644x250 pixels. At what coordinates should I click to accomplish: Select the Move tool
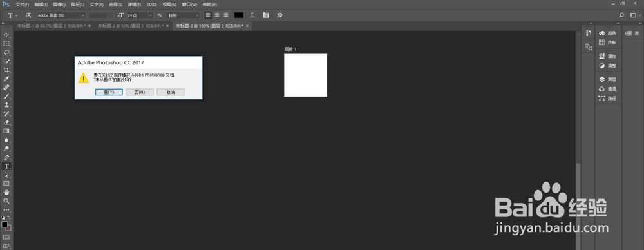pos(6,35)
